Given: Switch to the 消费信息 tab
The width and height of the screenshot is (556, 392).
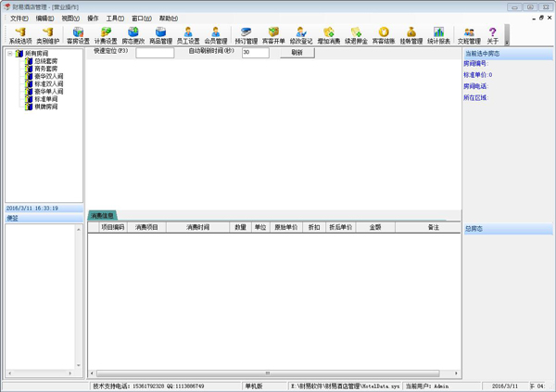Looking at the screenshot, I should (102, 216).
